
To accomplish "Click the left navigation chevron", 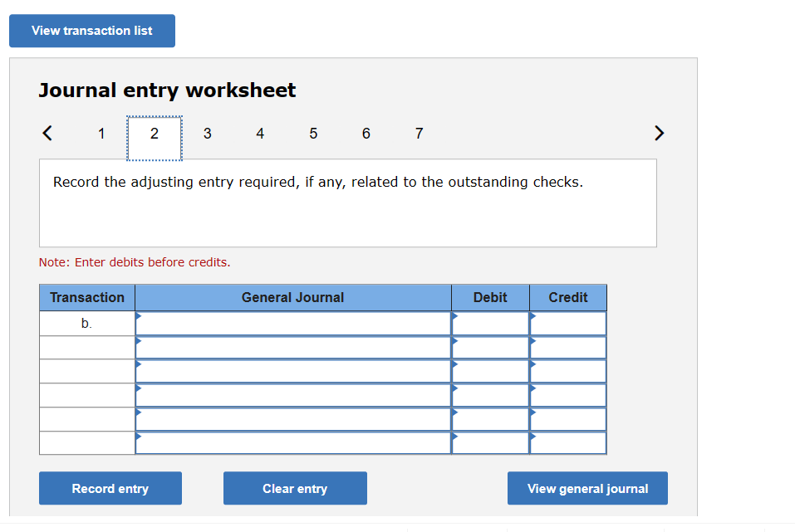I will click(47, 133).
